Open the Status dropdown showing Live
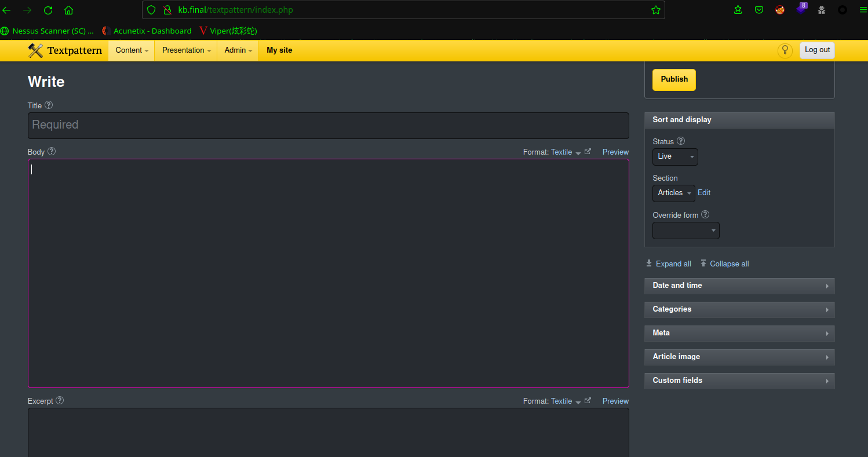 tap(675, 156)
